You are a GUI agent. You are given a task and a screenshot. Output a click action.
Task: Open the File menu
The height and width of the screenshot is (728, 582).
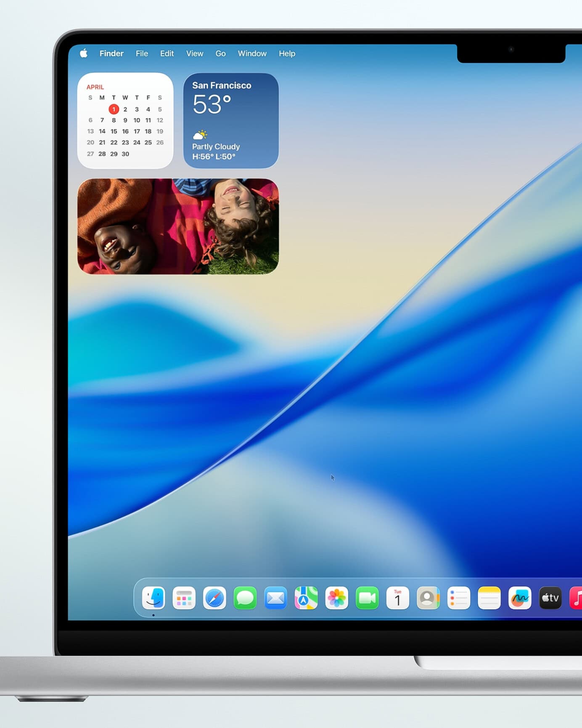click(x=142, y=53)
